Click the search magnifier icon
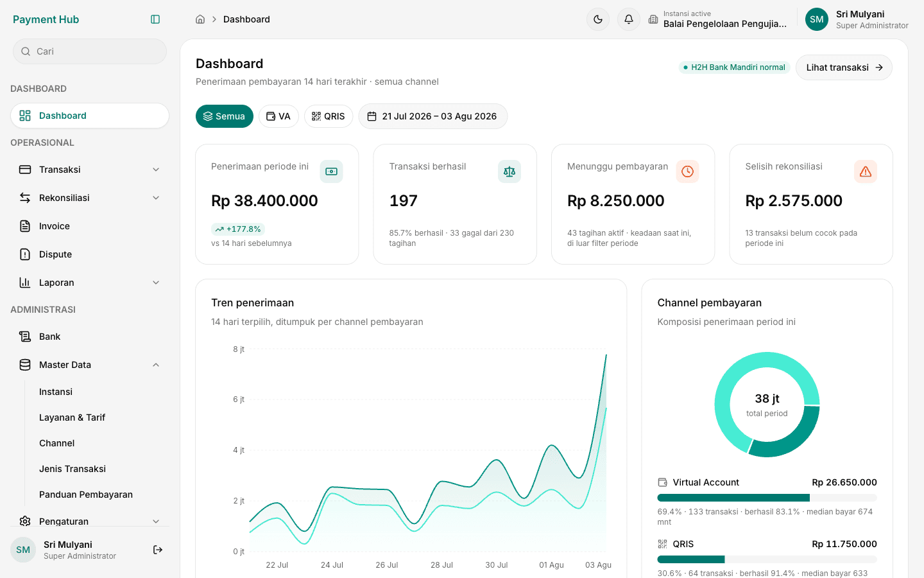The width and height of the screenshot is (924, 578). (x=26, y=51)
